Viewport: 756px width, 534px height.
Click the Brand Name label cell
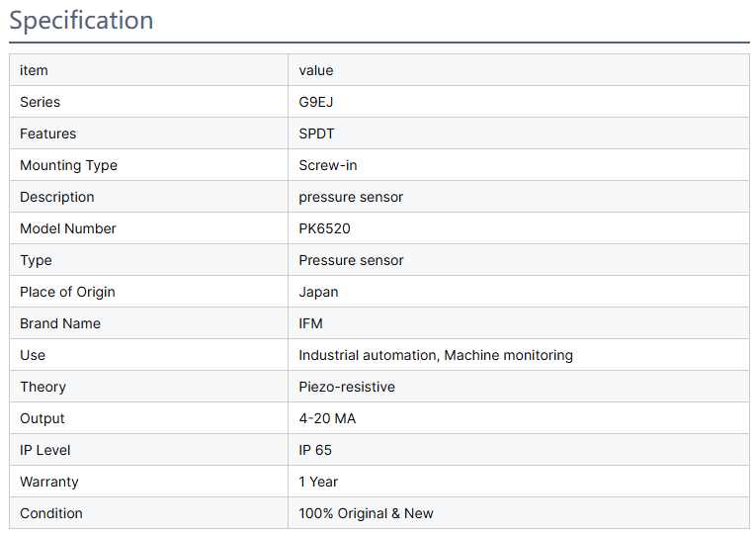(x=60, y=323)
